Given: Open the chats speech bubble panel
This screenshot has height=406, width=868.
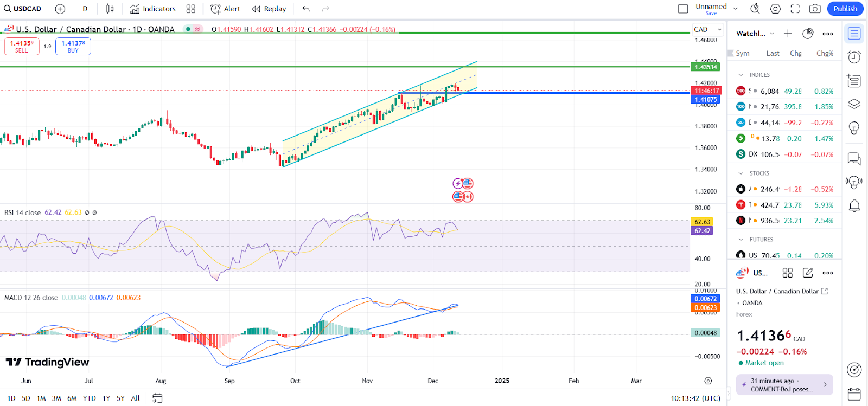Looking at the screenshot, I should click(x=854, y=158).
